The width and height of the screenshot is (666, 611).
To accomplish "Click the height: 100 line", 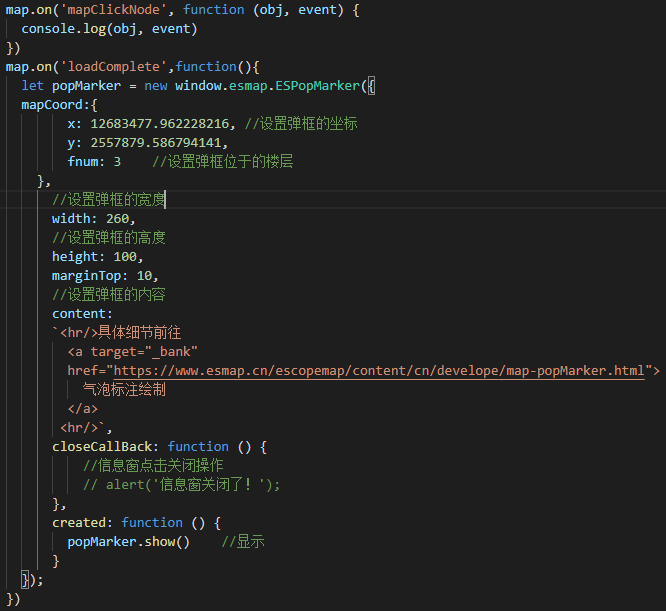I will [98, 256].
